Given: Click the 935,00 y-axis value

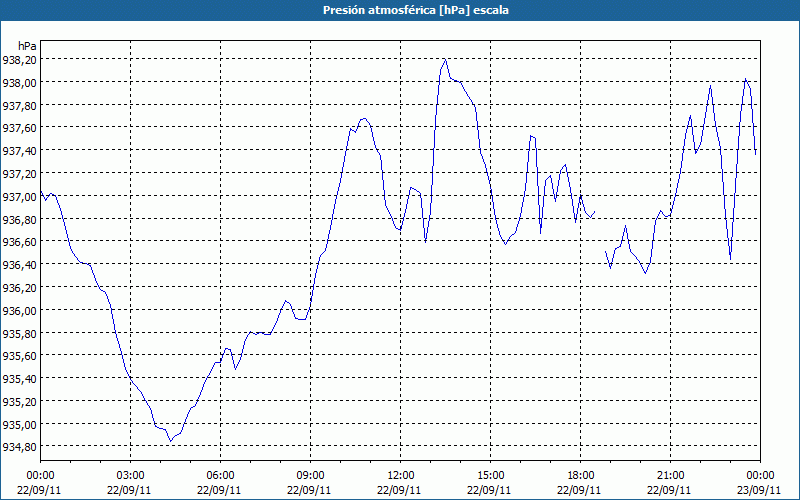Looking at the screenshot, I should click(19, 424).
